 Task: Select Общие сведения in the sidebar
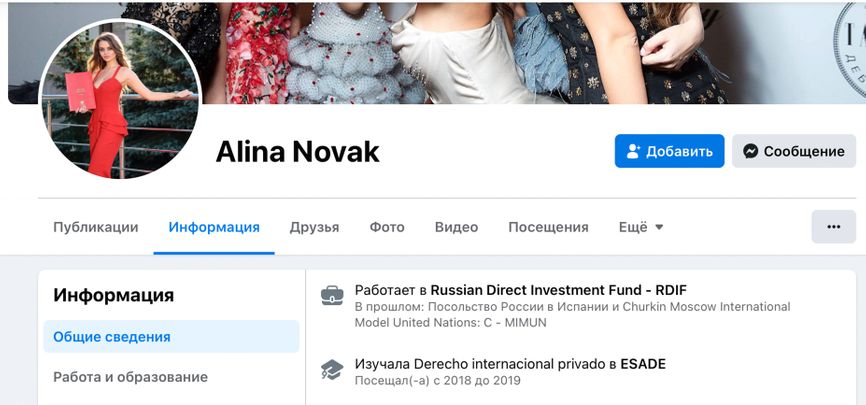(x=171, y=336)
